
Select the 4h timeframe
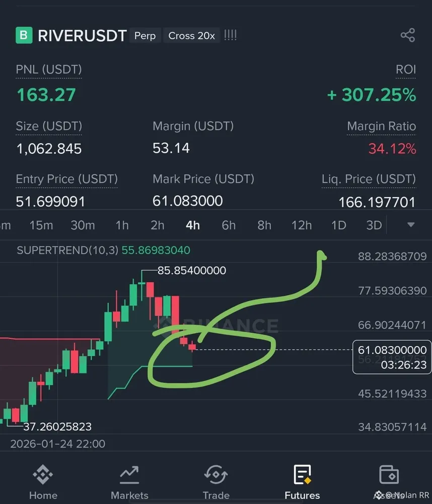point(193,225)
